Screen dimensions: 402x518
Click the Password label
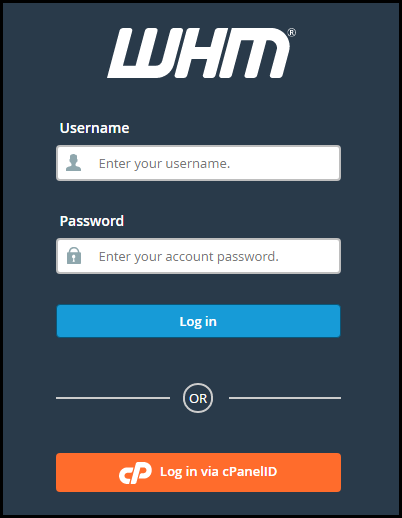(92, 221)
